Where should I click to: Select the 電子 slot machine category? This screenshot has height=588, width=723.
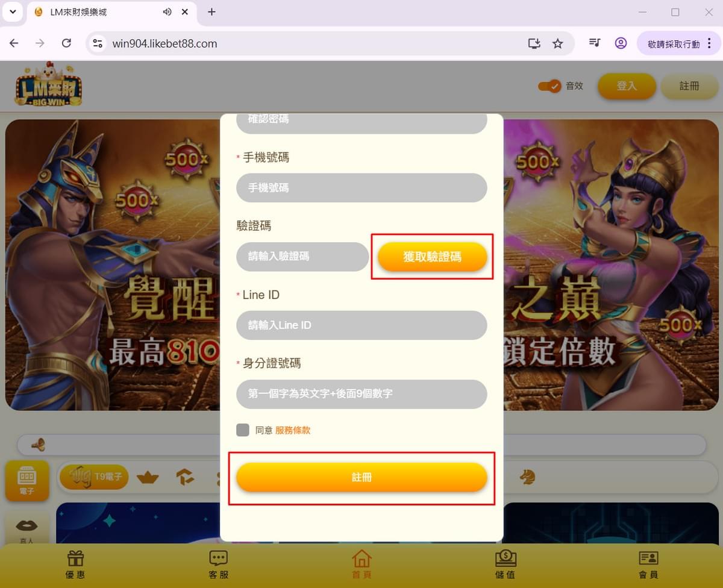pyautogui.click(x=27, y=481)
